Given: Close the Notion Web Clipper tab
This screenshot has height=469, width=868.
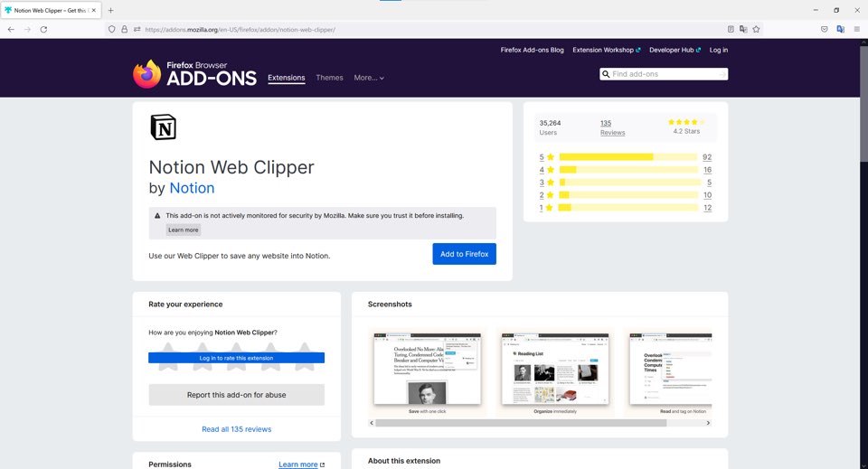Looking at the screenshot, I should (93, 10).
